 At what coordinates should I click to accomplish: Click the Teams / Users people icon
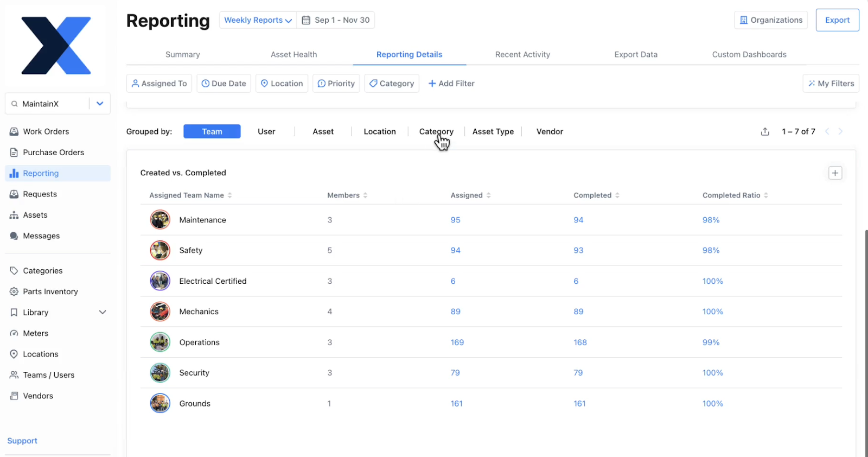(x=14, y=375)
